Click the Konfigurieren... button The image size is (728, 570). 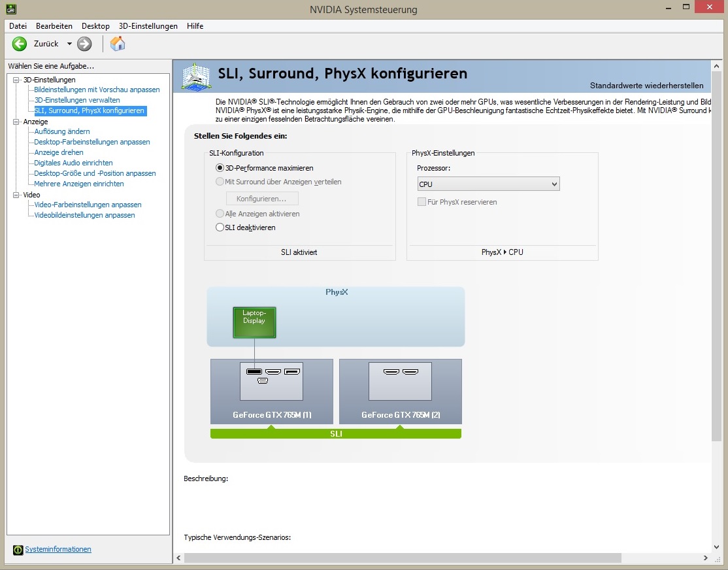[x=262, y=198]
